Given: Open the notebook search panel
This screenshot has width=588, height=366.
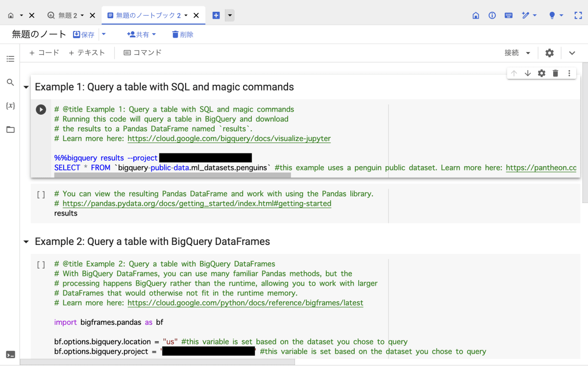Looking at the screenshot, I should 10,82.
